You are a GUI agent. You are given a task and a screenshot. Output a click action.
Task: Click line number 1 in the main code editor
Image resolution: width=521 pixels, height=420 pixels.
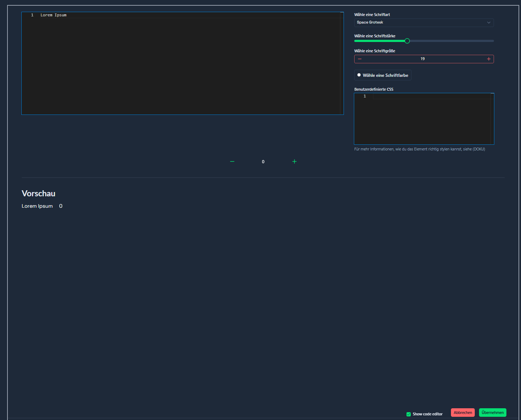coord(32,15)
